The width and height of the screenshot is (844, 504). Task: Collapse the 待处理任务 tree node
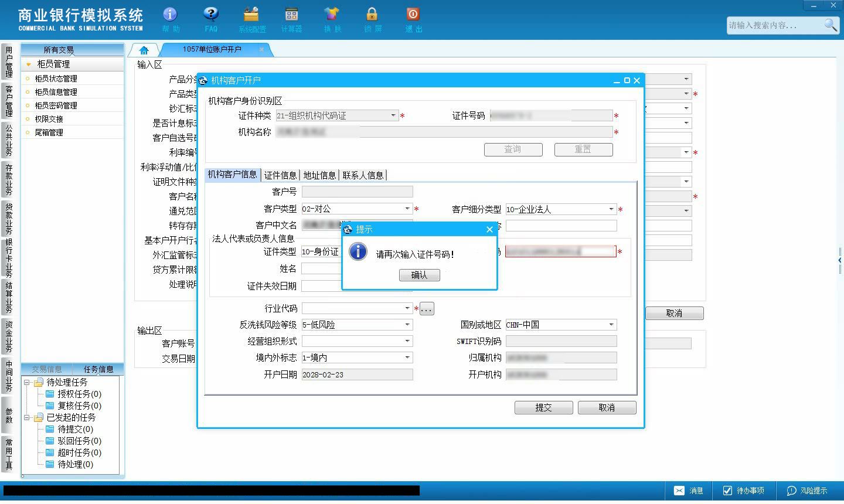click(x=26, y=382)
